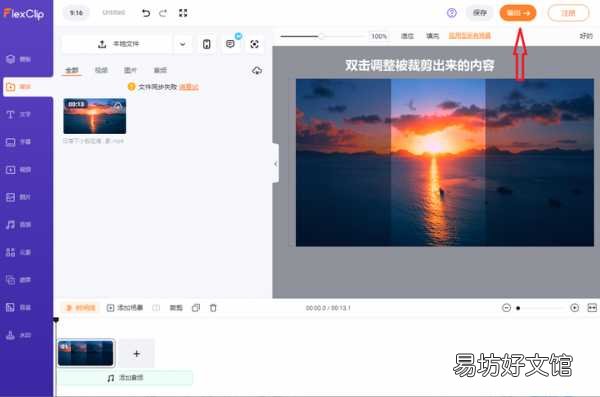Click the add audio track bar

point(125,378)
